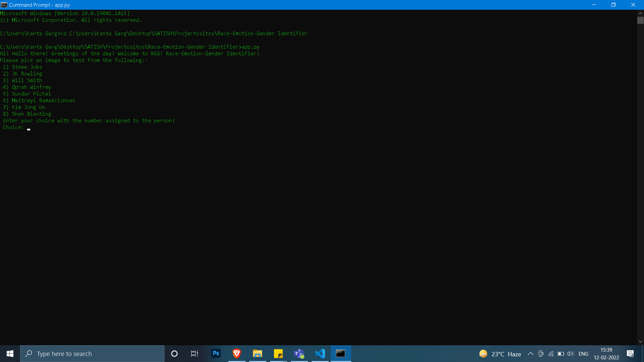Click the Type here to search box
The image size is (644, 362).
tap(92, 354)
